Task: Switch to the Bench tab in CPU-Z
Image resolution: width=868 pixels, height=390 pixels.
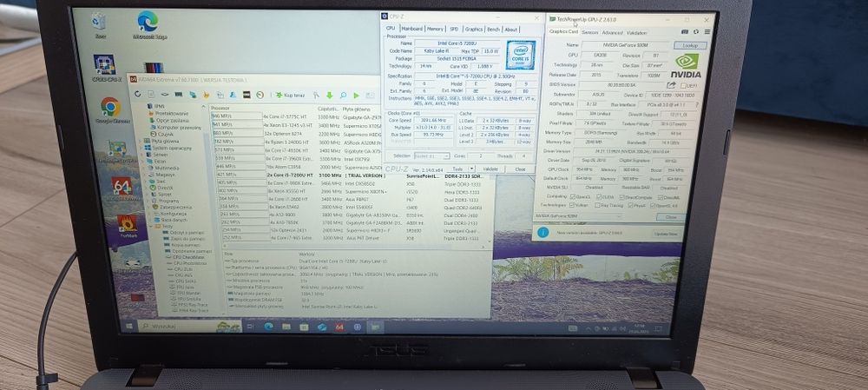Action: pos(494,30)
